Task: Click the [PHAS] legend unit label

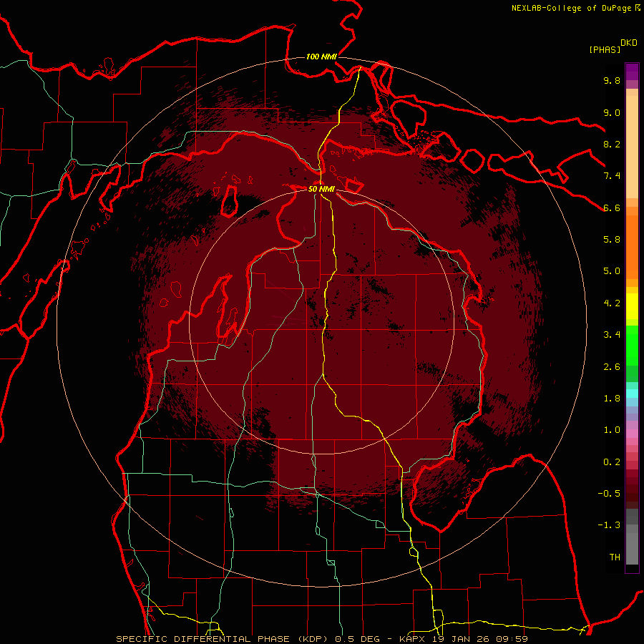Action: click(605, 49)
